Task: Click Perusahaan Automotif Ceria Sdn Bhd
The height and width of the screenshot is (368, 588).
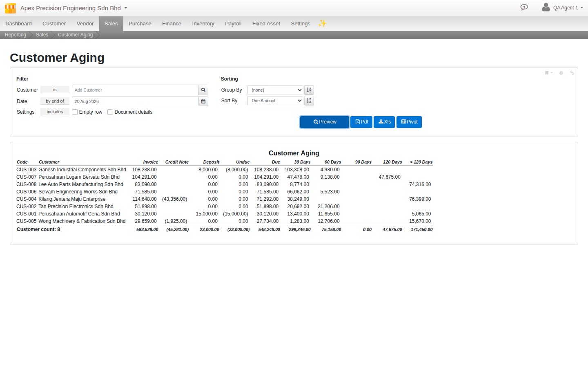Action: [x=79, y=214]
